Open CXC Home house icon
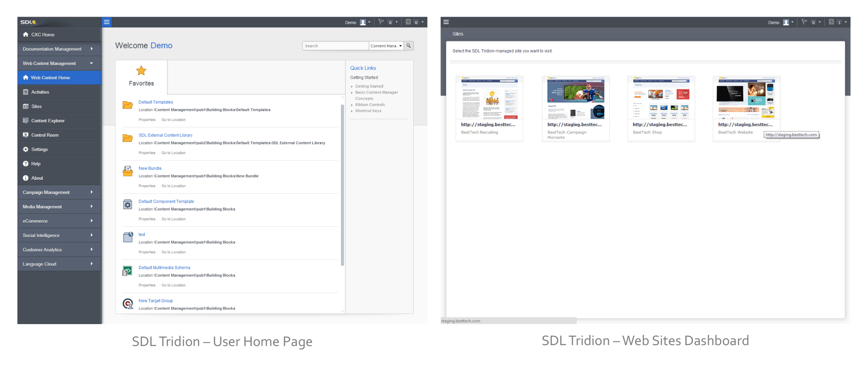868x368 pixels. [x=26, y=34]
